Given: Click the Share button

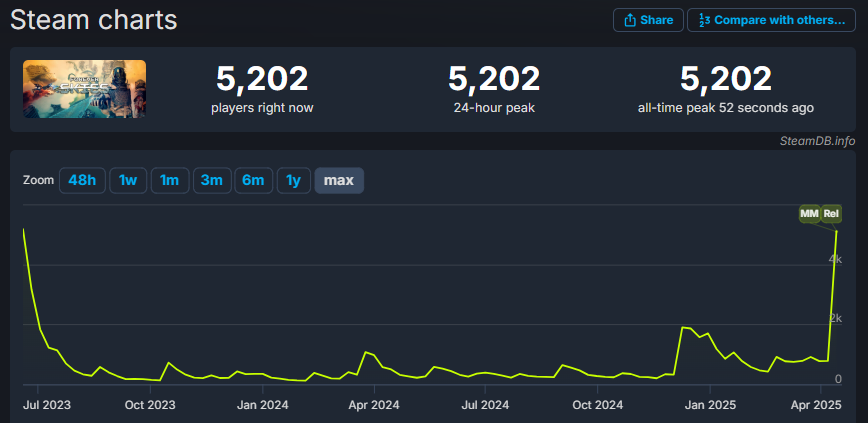Looking at the screenshot, I should tap(648, 20).
